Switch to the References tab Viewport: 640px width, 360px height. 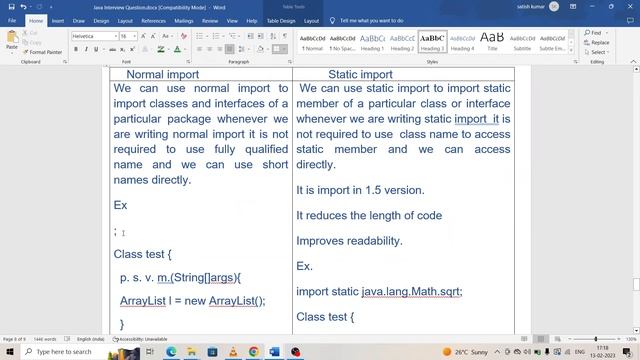point(153,20)
